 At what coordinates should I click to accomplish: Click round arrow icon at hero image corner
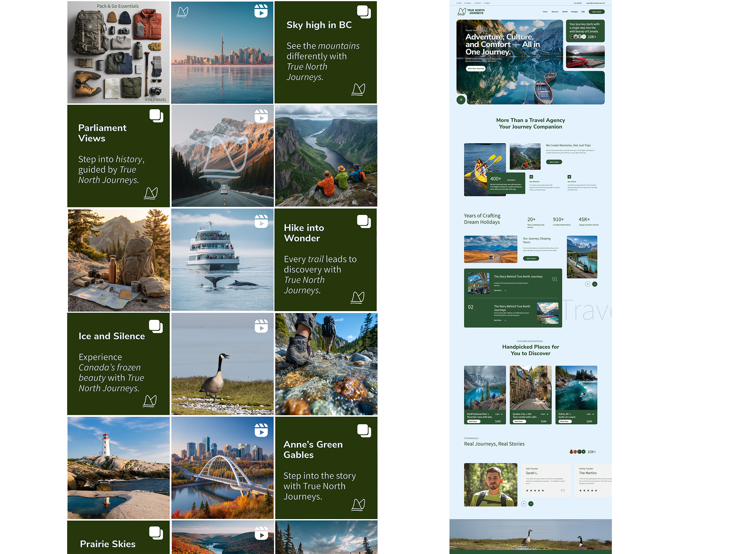point(461,100)
